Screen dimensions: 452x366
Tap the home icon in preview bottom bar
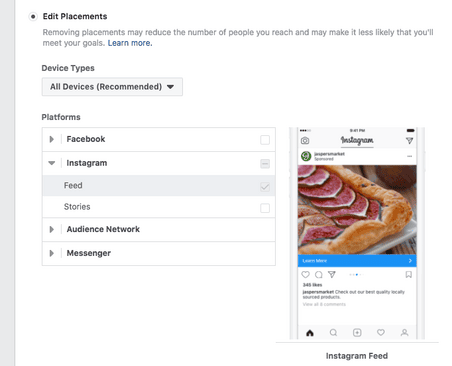click(x=310, y=332)
